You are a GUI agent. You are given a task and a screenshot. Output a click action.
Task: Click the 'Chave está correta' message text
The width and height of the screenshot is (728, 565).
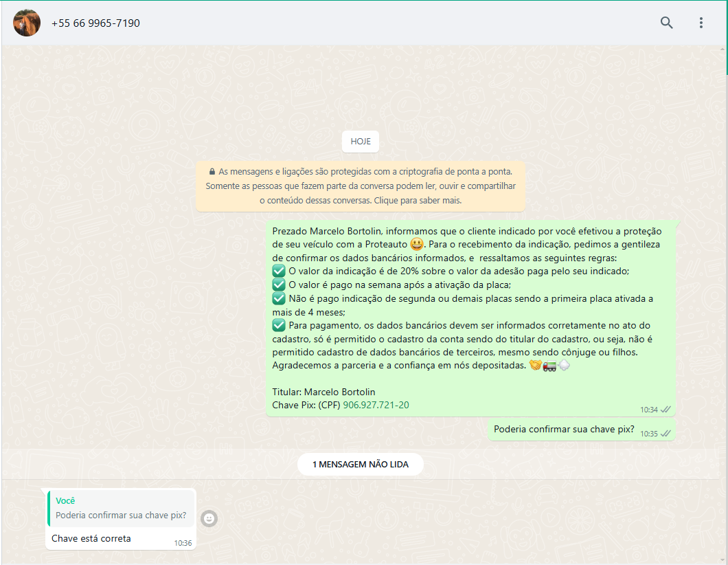(x=91, y=538)
